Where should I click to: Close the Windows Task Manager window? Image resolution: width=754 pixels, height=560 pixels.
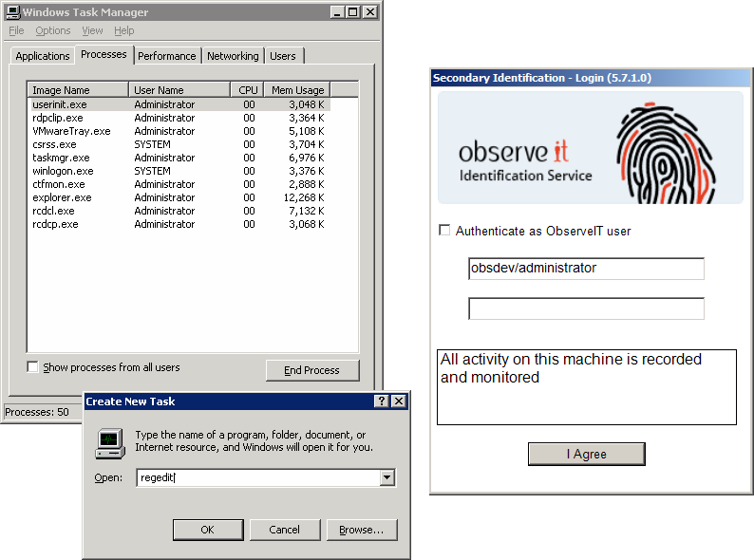[x=369, y=12]
